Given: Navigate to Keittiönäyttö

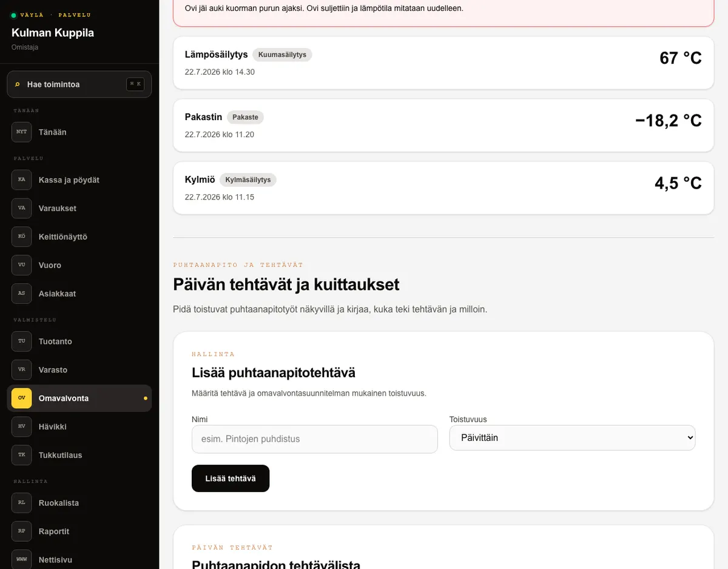Looking at the screenshot, I should pyautogui.click(x=79, y=237).
